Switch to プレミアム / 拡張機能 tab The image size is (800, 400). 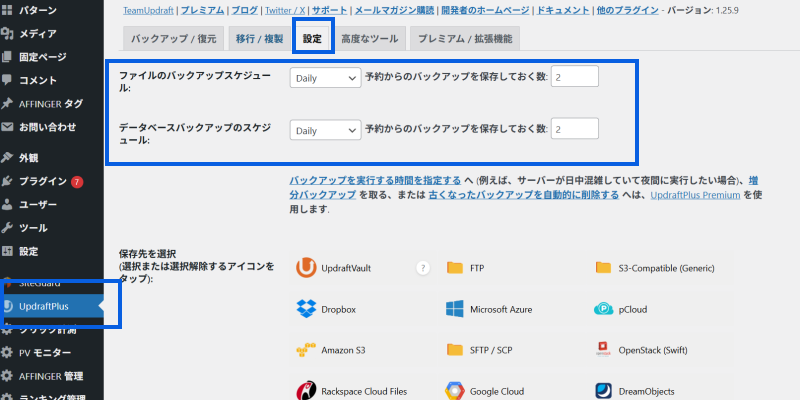(x=465, y=39)
